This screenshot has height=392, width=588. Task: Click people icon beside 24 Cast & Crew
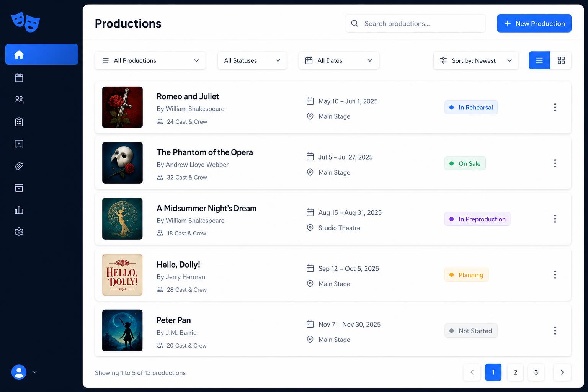(160, 122)
